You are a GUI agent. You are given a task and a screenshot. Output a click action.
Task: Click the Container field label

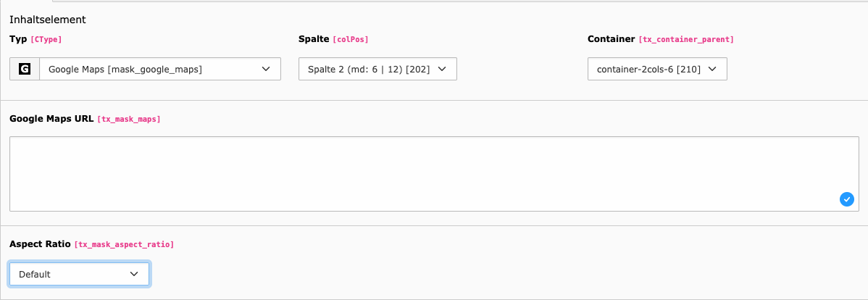(611, 38)
